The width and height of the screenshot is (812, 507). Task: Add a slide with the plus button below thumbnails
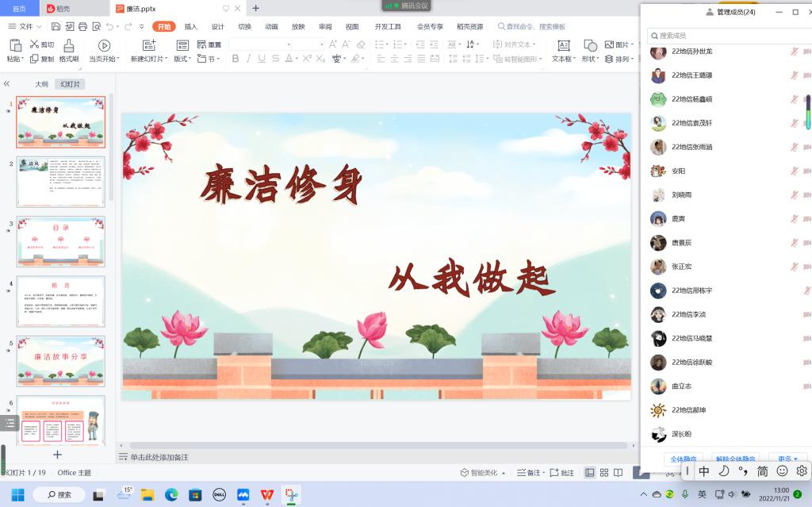pyautogui.click(x=57, y=455)
